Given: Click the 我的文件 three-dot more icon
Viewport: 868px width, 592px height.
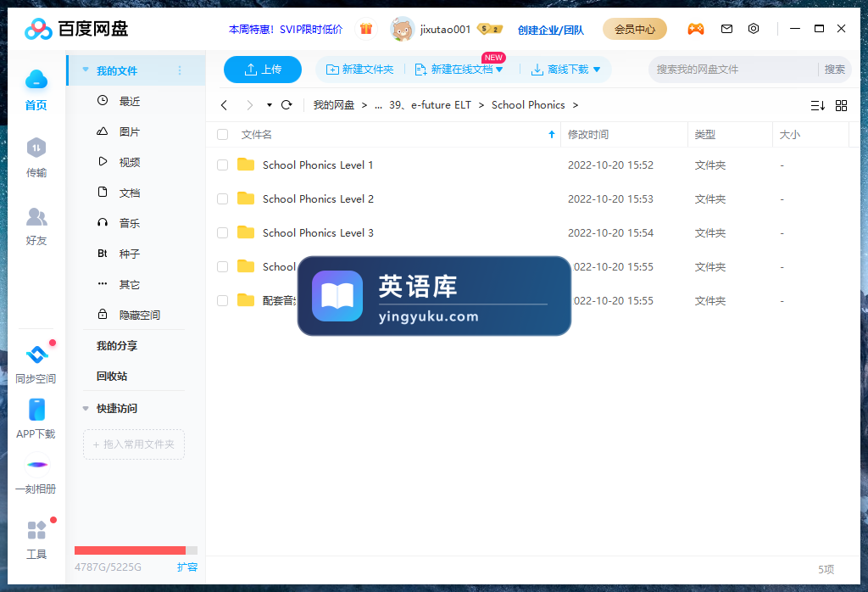Looking at the screenshot, I should [x=180, y=70].
